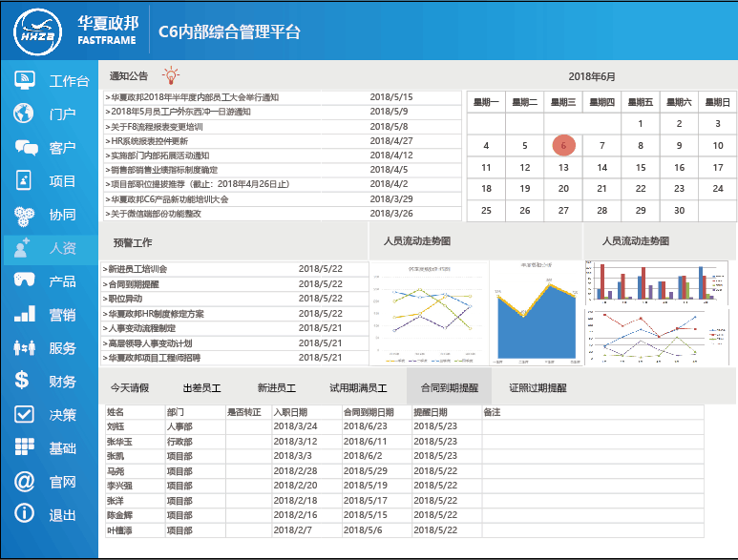Click the collaboration gears icon

click(25, 215)
